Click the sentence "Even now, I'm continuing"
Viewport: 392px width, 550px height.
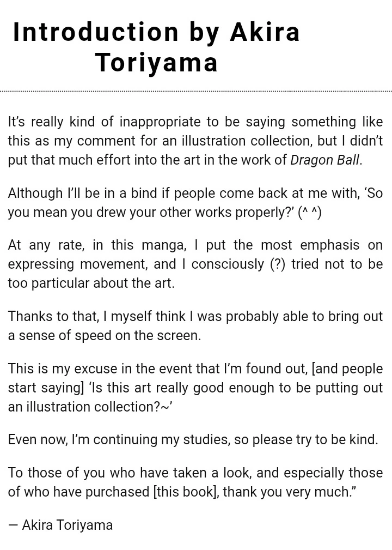click(193, 440)
